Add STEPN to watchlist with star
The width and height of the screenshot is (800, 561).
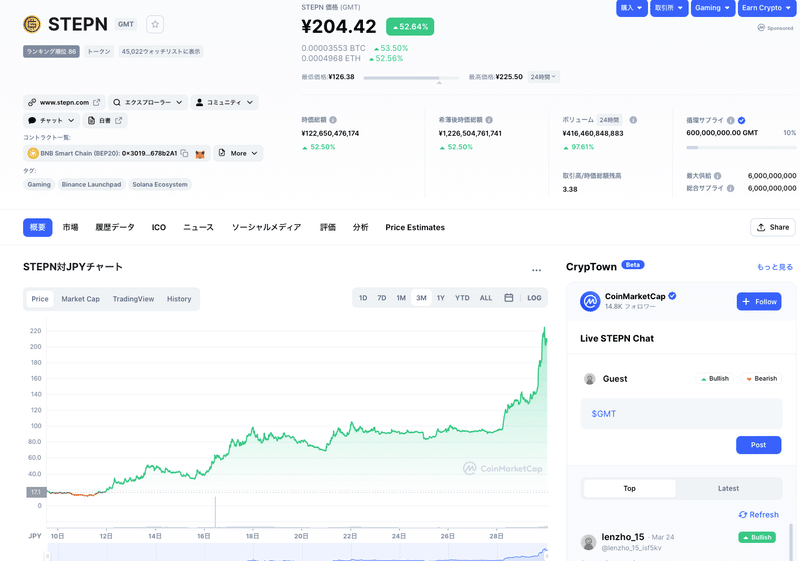click(x=155, y=24)
